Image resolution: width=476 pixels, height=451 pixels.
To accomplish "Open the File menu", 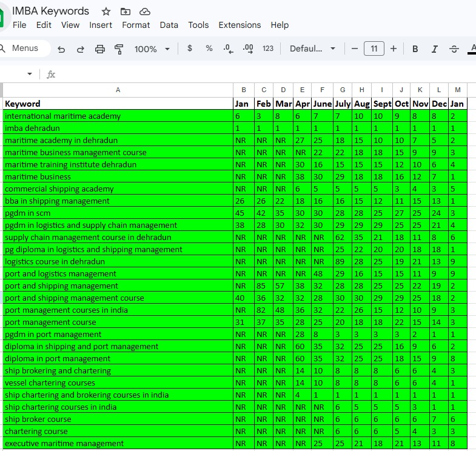I will click(x=19, y=25).
